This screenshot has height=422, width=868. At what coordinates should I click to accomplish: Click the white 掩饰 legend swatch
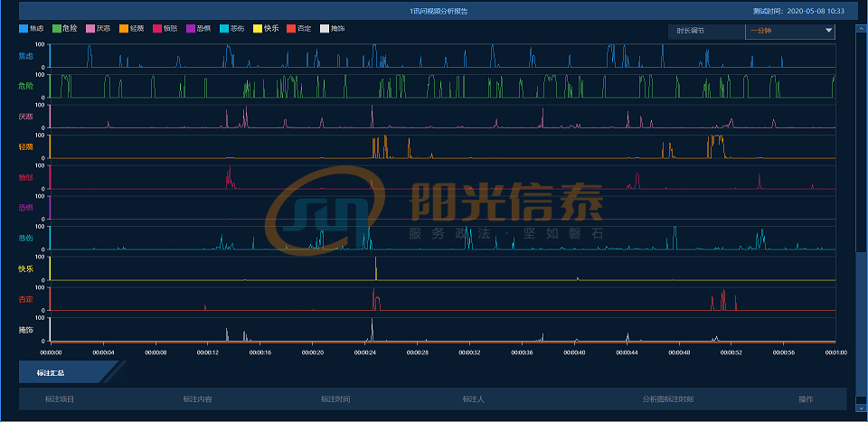click(325, 28)
